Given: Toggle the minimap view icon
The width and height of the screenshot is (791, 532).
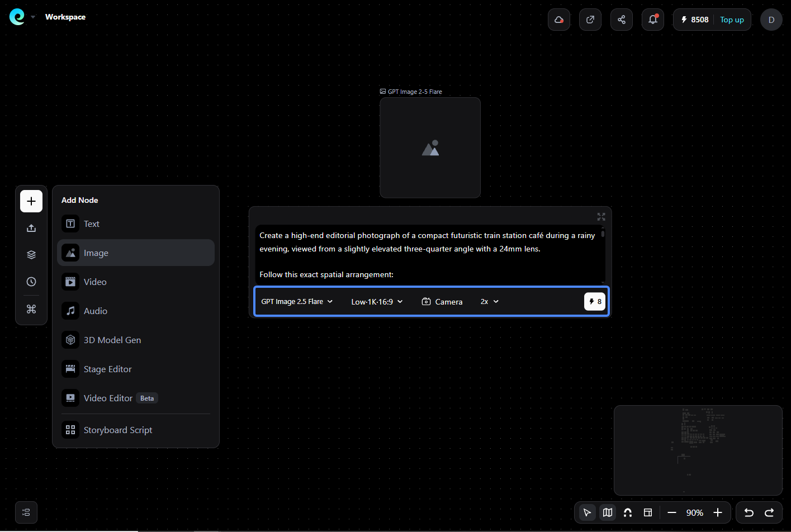Looking at the screenshot, I should click(608, 512).
